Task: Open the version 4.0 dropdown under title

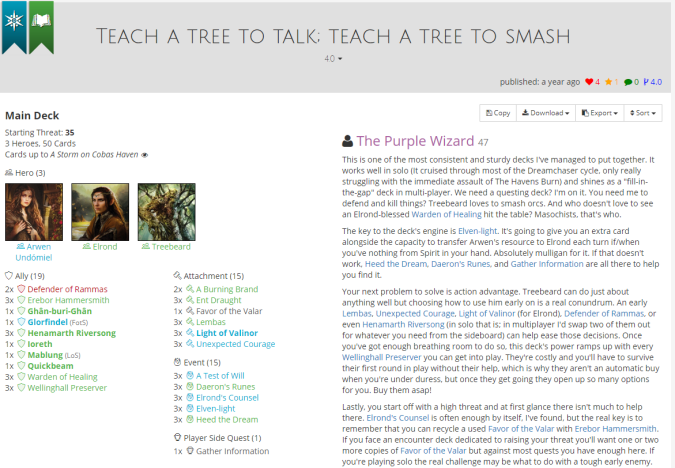Action: pos(333,59)
